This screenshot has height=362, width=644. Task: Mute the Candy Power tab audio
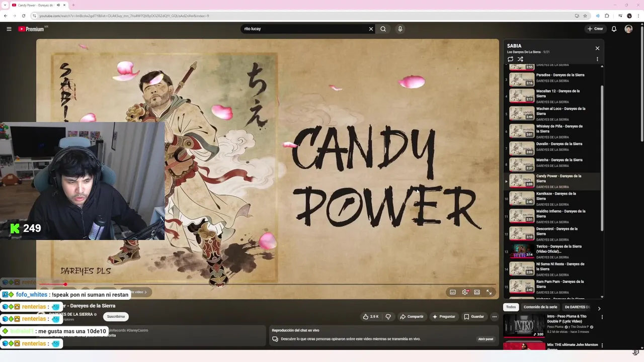(58, 5)
